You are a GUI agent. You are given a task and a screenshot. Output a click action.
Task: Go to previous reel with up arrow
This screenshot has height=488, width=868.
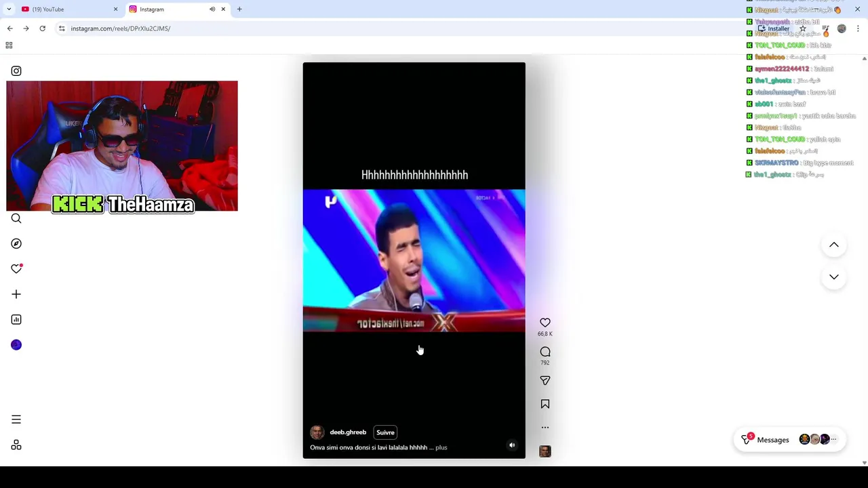click(x=834, y=245)
